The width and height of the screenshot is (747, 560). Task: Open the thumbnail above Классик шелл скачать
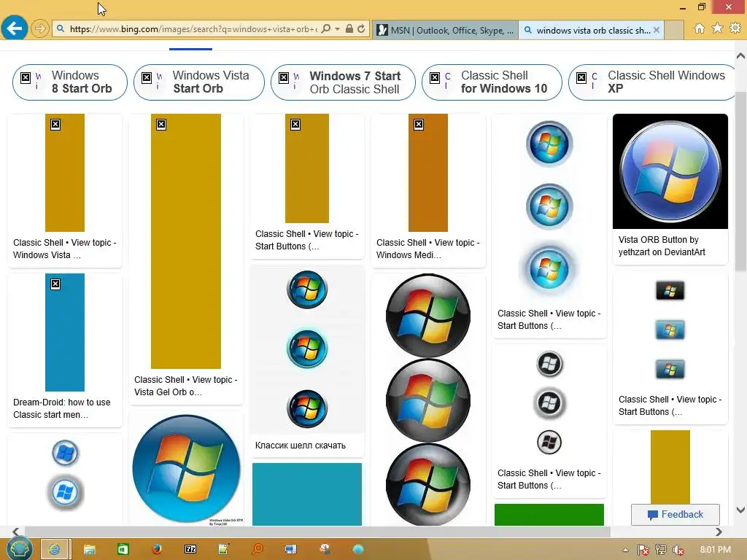[x=307, y=349]
